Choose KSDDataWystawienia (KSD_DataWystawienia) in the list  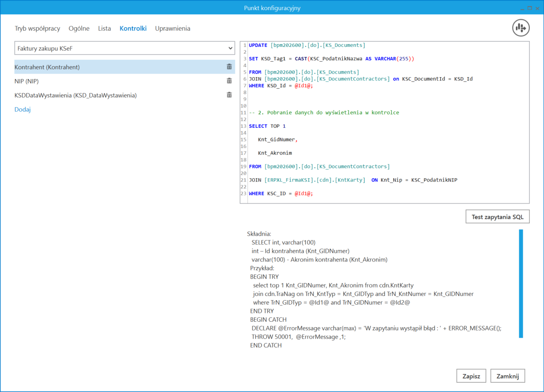pos(75,96)
